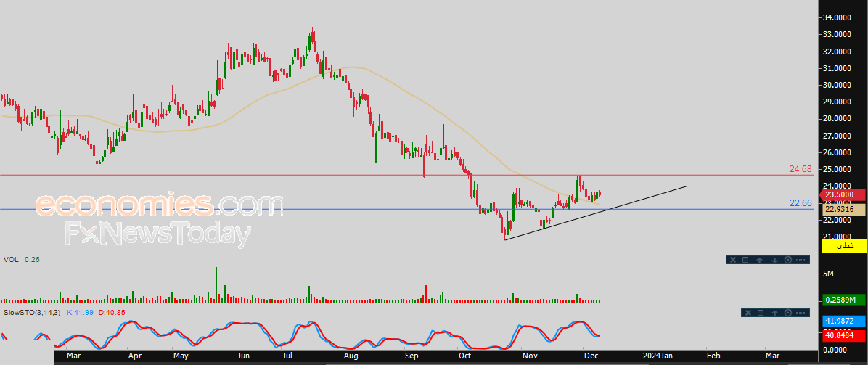
Task: Click the blue 41.9872 stochastic K tag
Action: pos(844,321)
